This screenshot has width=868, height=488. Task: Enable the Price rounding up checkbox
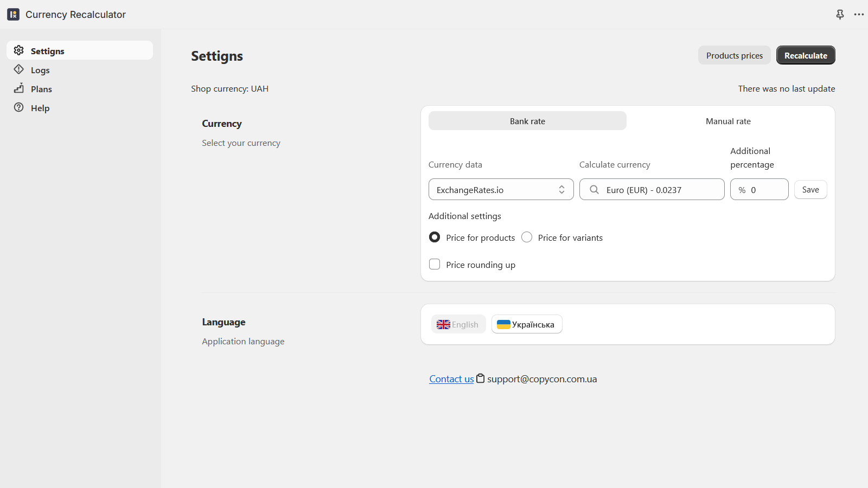pyautogui.click(x=435, y=264)
